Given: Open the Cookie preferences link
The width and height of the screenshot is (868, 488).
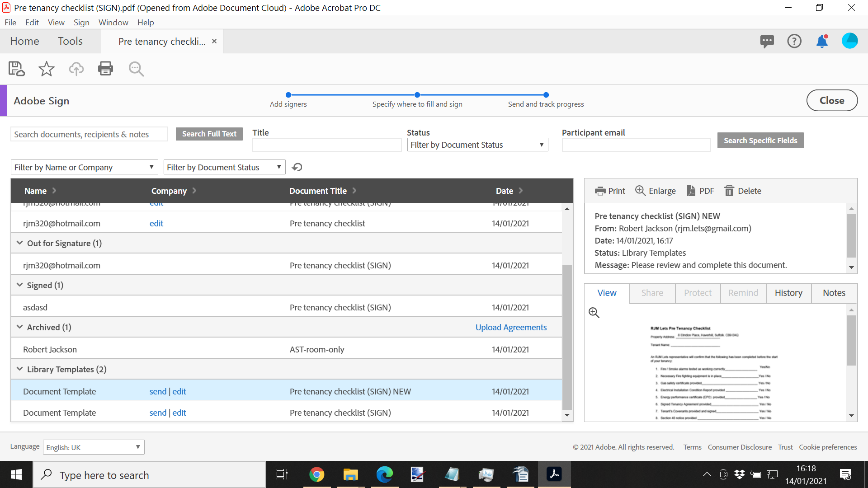Looking at the screenshot, I should point(828,447).
